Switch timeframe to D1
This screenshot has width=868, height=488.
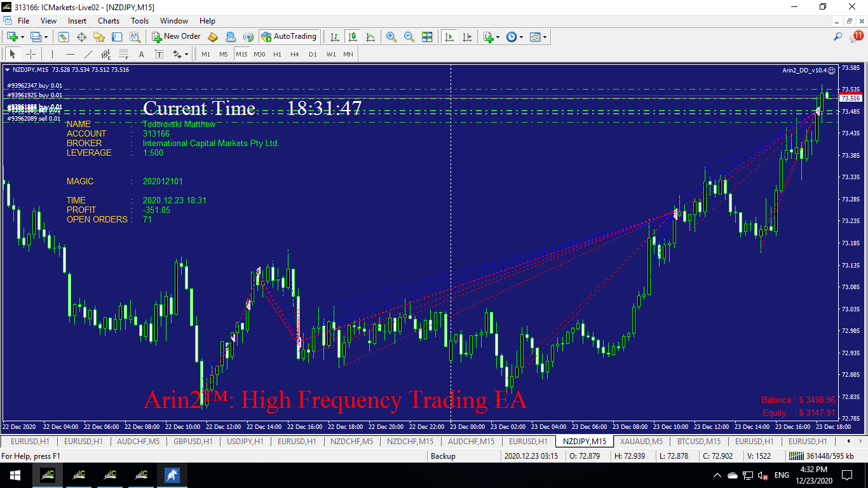click(x=313, y=54)
